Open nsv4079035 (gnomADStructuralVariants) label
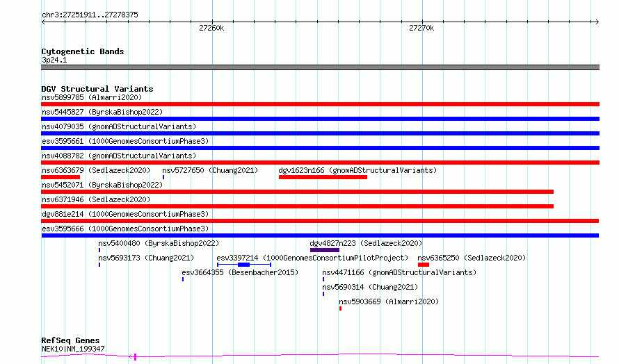Screen dimensions: 619x364 pyautogui.click(x=119, y=126)
